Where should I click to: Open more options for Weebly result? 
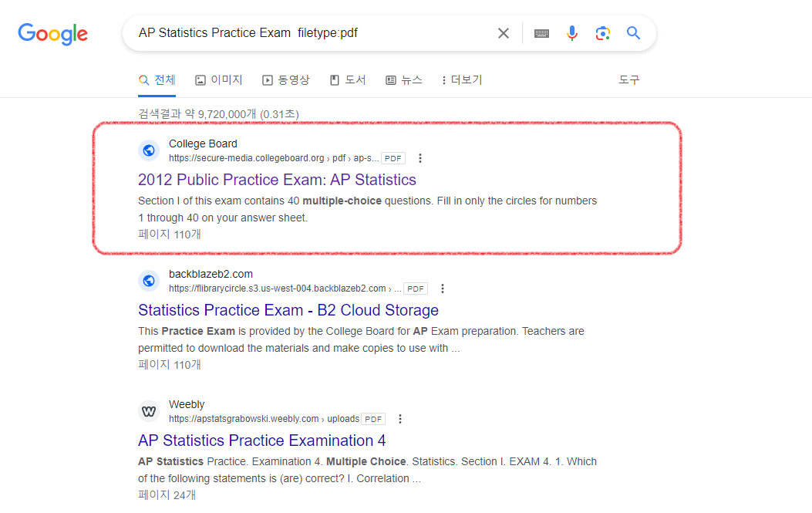point(399,419)
